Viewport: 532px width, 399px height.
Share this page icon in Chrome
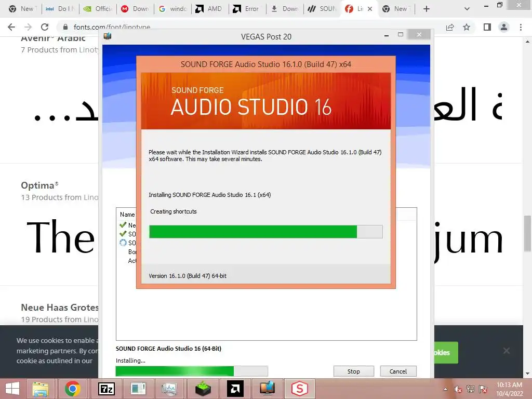(x=450, y=27)
